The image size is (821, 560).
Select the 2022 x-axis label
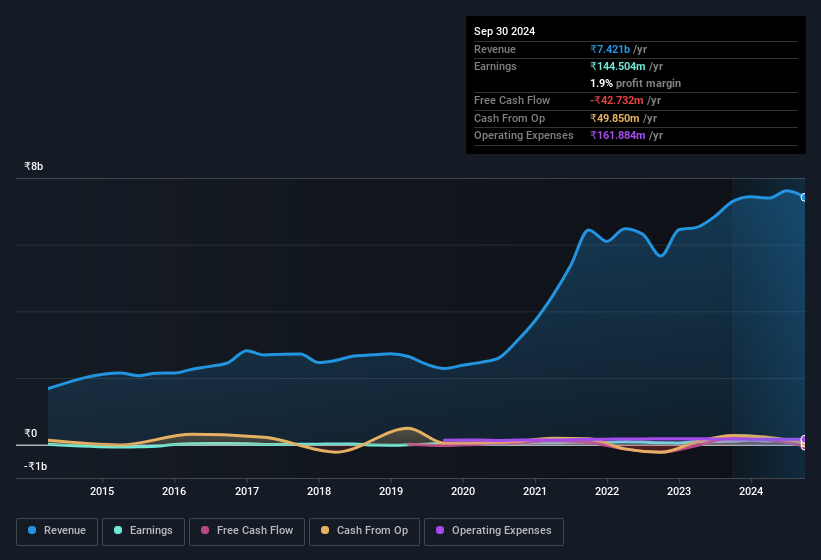(x=607, y=491)
